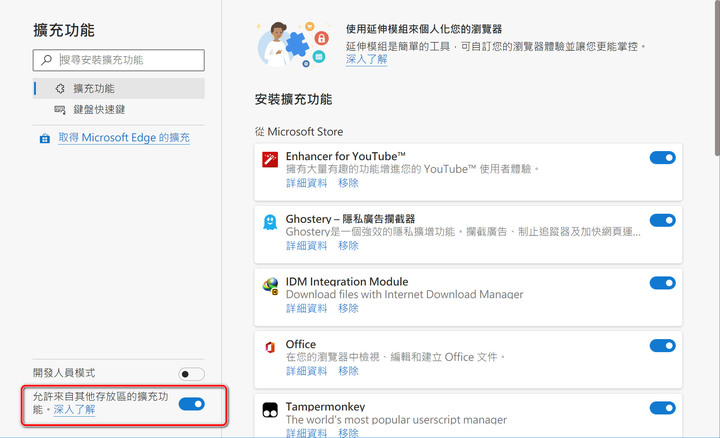This screenshot has height=438, width=720.
Task: Click the personalize browser illustration
Action: (x=293, y=45)
